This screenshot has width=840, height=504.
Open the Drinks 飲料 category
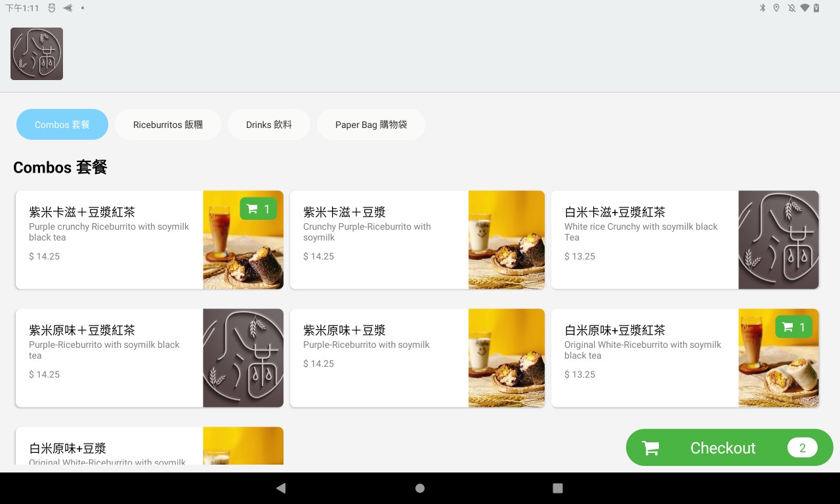pyautogui.click(x=268, y=125)
